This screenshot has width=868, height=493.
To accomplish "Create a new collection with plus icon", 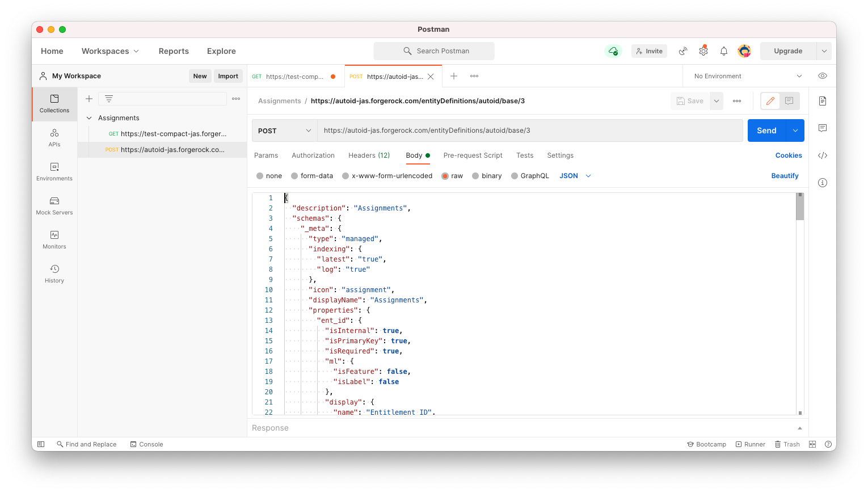I will tap(89, 99).
